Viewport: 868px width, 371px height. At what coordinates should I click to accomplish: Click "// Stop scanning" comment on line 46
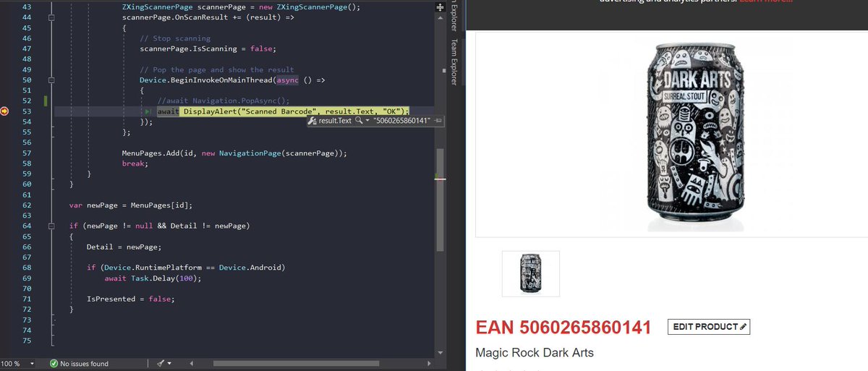point(175,38)
